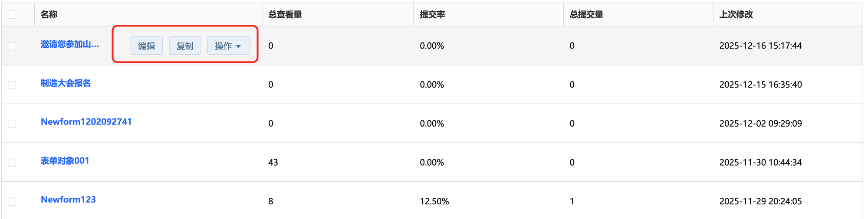Screen dimensions: 868x219
Task: Click the 总查看量 column header
Action: 285,15
